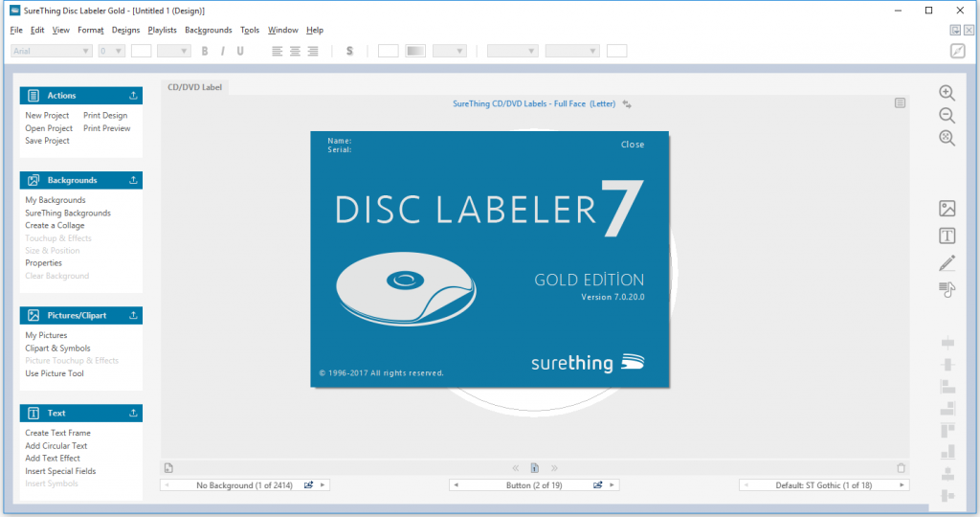Click Close on the Disc Labeler splash
This screenshot has width=980, height=517.
click(x=633, y=145)
